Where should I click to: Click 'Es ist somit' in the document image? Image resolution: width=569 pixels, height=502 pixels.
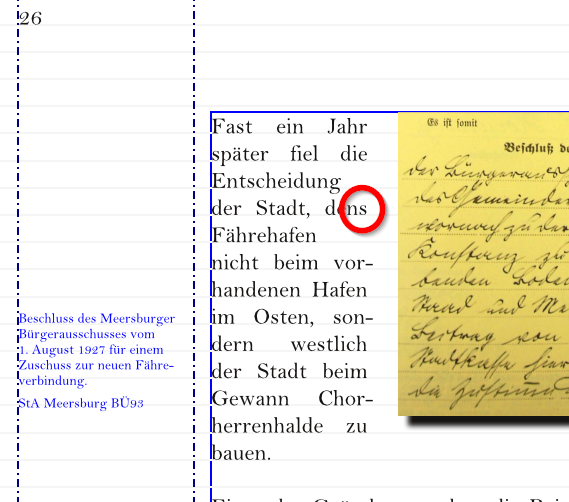pos(452,123)
